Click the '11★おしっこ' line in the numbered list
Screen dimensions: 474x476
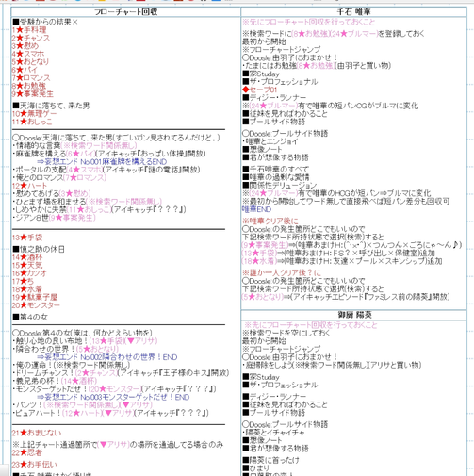click(x=32, y=122)
